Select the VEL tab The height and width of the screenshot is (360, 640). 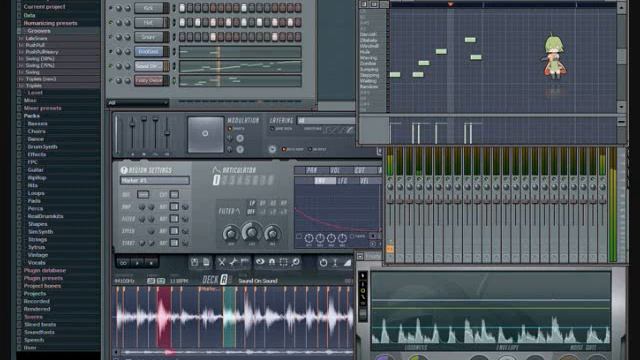click(x=364, y=180)
